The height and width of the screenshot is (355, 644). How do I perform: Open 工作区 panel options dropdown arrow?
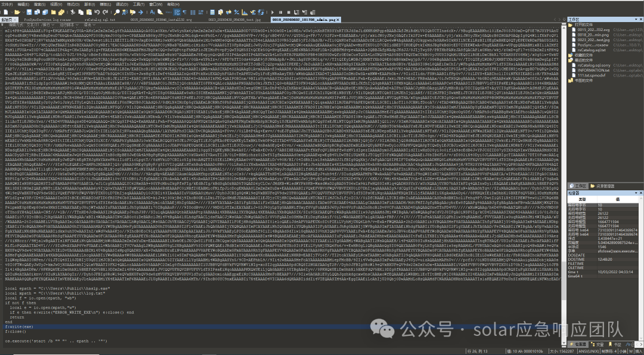click(x=636, y=19)
